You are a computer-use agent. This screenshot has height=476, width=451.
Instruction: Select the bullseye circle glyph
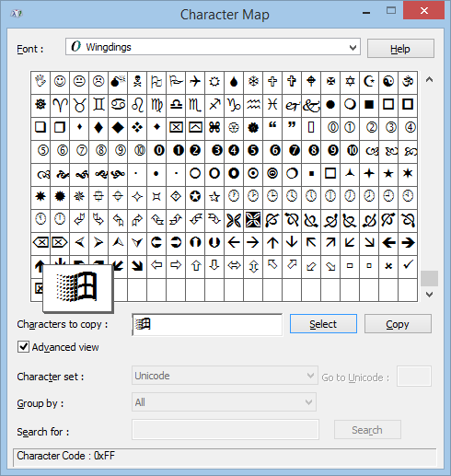253,173
